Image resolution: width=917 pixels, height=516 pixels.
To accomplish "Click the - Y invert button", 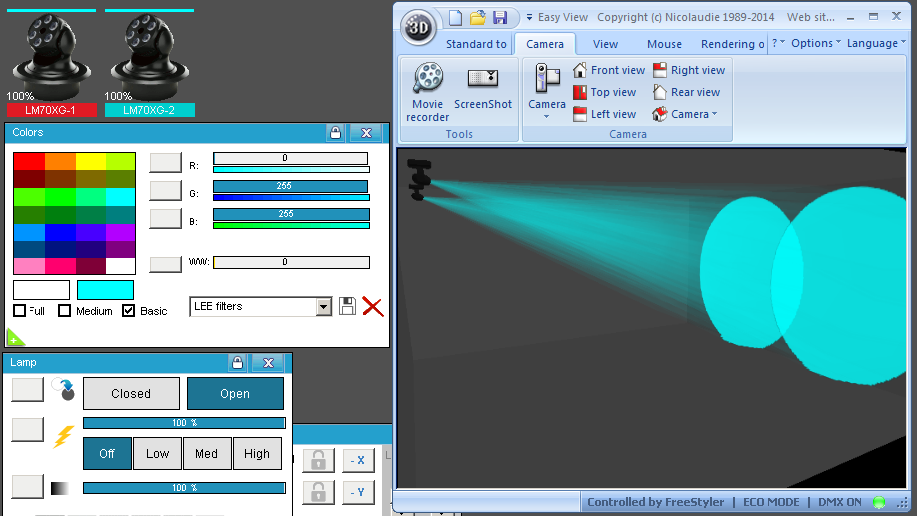I will [358, 493].
